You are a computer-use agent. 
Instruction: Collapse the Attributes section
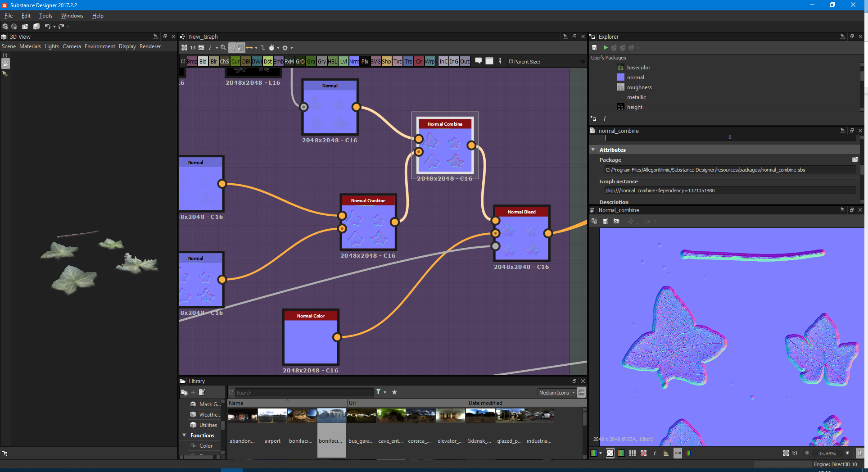593,150
